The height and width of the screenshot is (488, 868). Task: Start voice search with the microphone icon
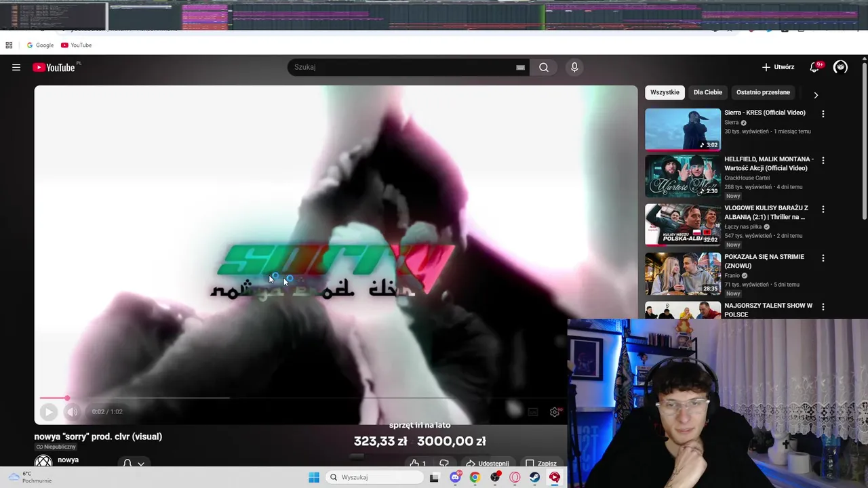tap(574, 67)
